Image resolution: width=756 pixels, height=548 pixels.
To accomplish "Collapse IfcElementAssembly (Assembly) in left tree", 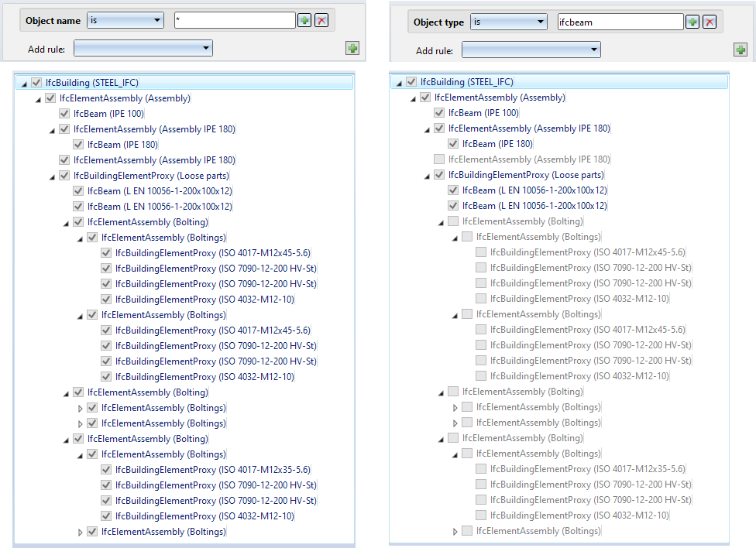I will 38,99.
